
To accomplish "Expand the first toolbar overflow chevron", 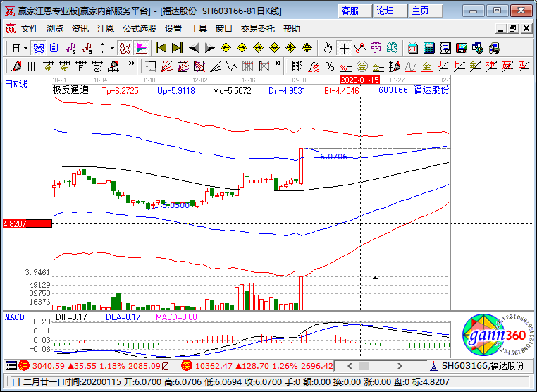I will point(132,63).
